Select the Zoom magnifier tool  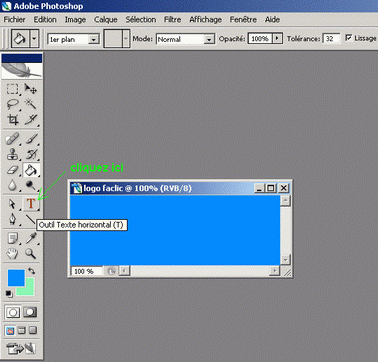(x=31, y=254)
